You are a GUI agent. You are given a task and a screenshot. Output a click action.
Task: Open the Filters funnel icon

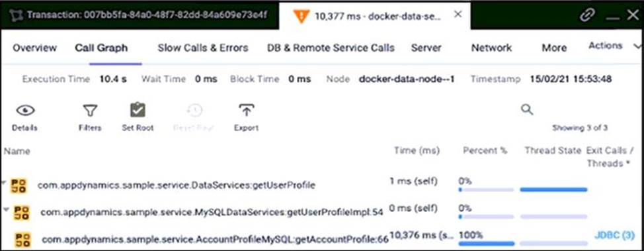[90, 111]
